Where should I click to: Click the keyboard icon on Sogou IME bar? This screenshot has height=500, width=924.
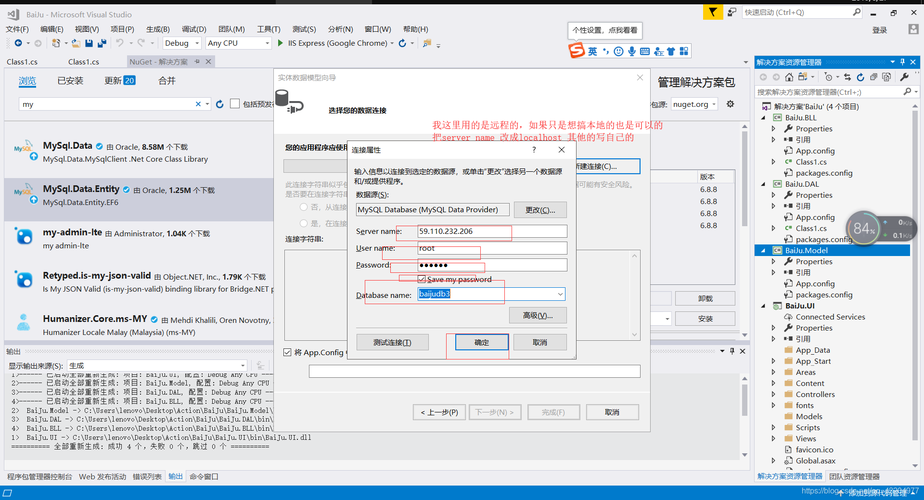click(x=645, y=51)
